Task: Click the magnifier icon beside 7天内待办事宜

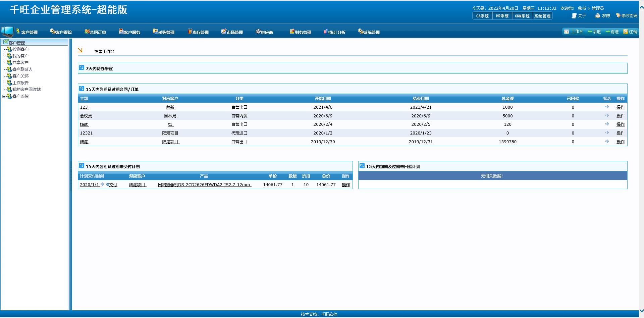Action: click(x=82, y=68)
